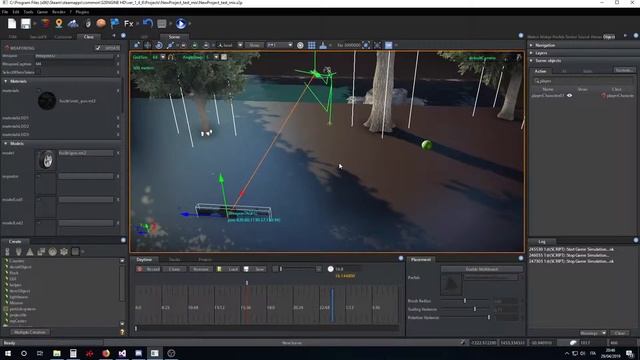Open the Fx effects tool

(x=129, y=24)
